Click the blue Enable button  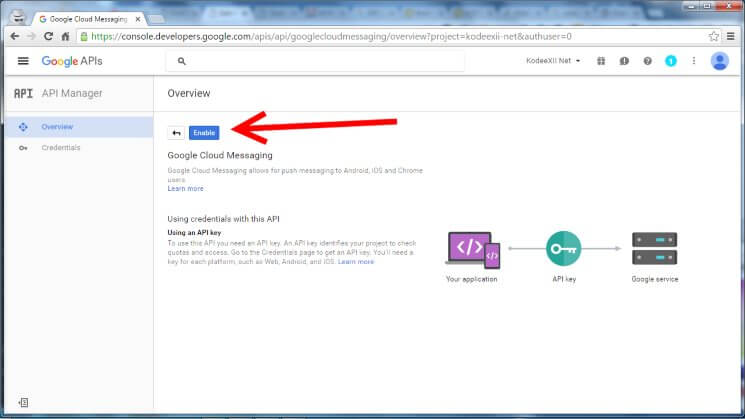click(204, 133)
